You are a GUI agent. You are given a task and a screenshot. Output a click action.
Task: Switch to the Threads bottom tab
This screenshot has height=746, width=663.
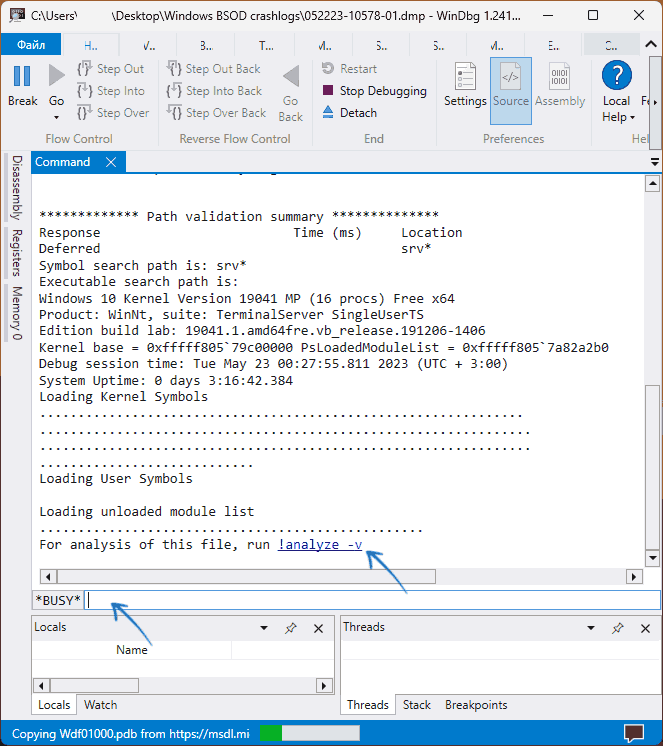point(368,705)
